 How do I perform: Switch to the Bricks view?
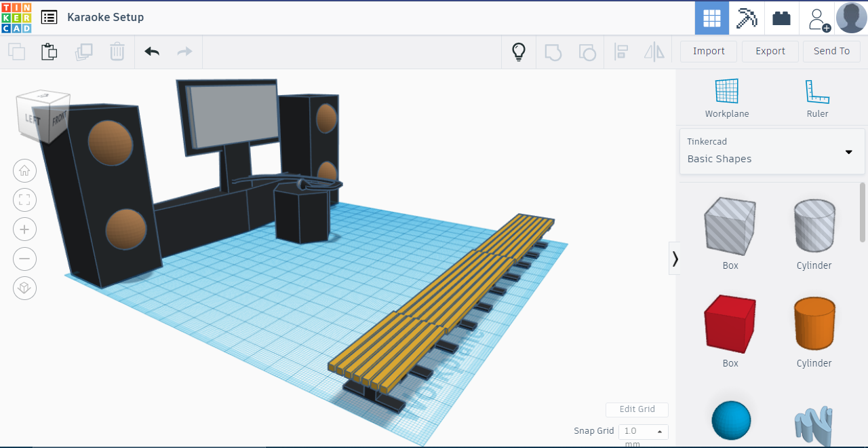click(781, 17)
